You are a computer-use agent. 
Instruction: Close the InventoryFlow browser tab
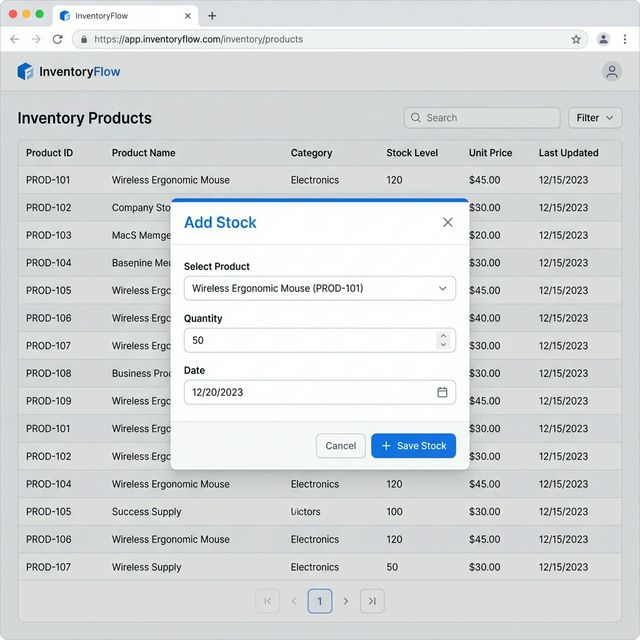187,16
